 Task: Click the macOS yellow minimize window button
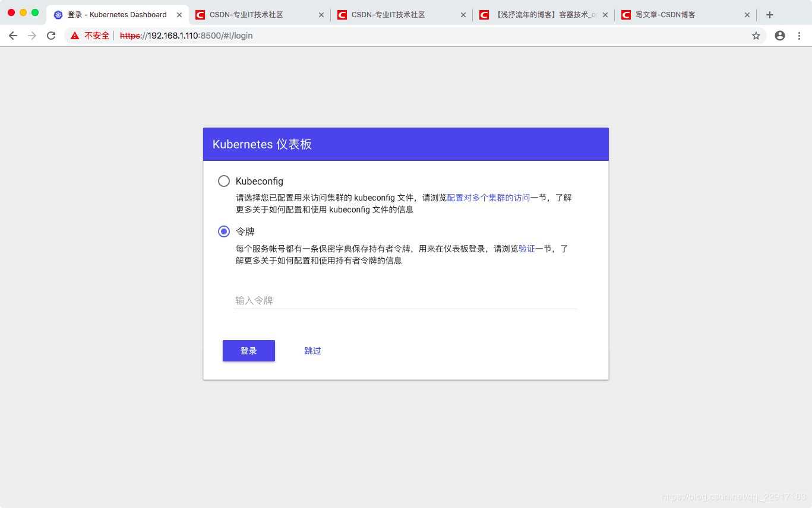(x=23, y=12)
